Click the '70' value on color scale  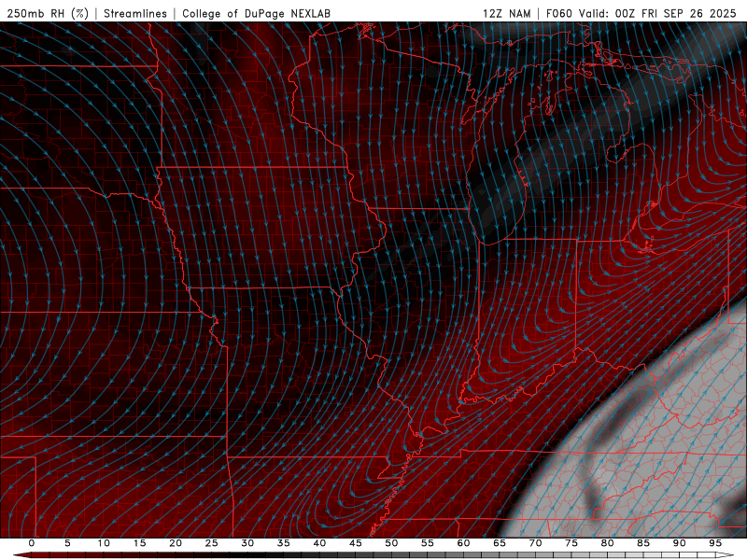pyautogui.click(x=535, y=543)
